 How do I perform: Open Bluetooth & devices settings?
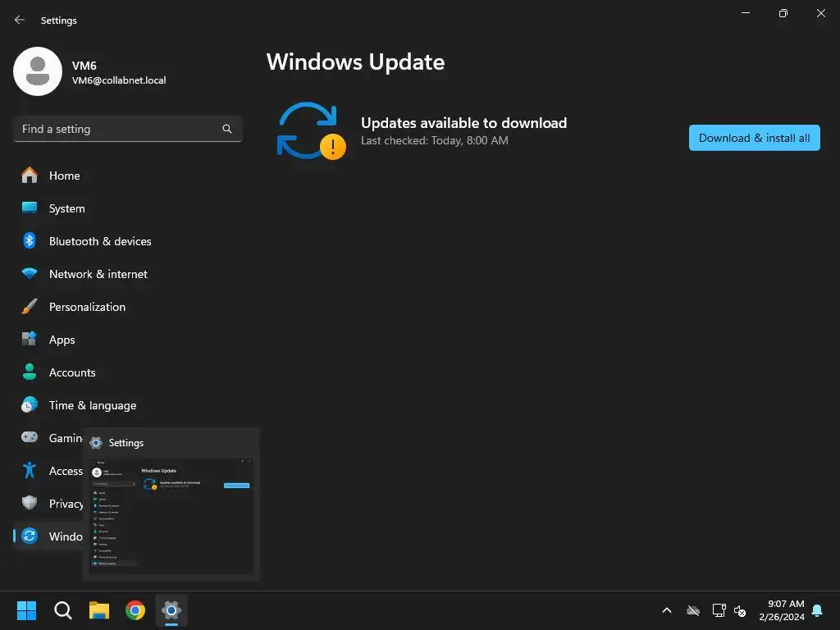[127, 241]
